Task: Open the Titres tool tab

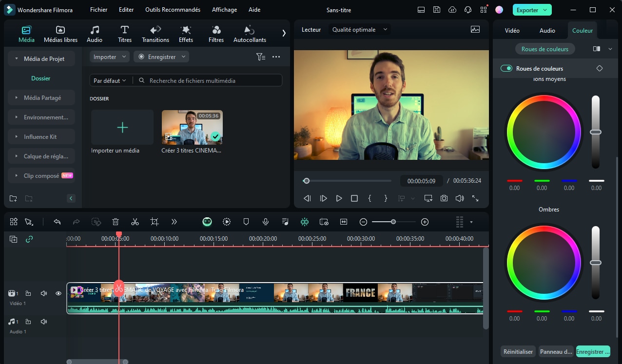Action: tap(125, 34)
